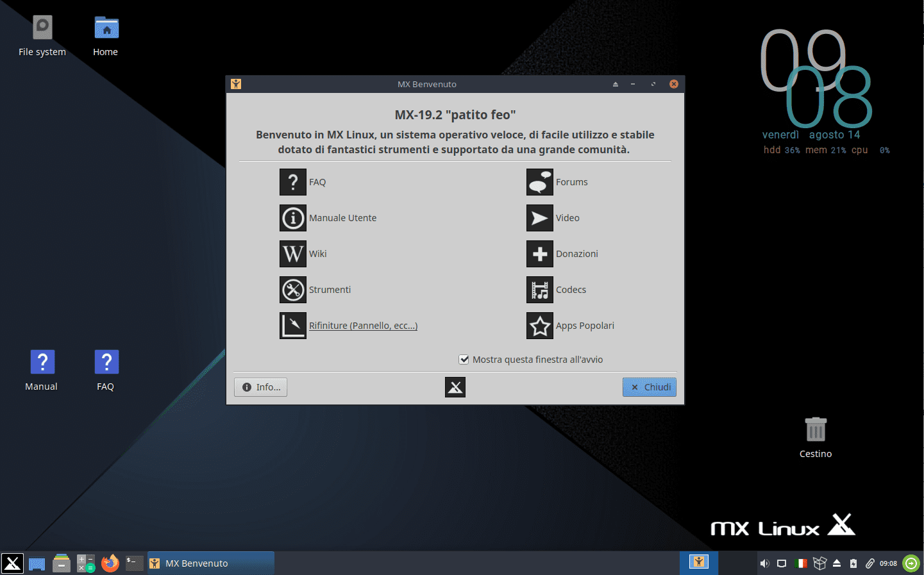Image resolution: width=924 pixels, height=575 pixels.
Task: Click the Wiki label
Action: (317, 254)
